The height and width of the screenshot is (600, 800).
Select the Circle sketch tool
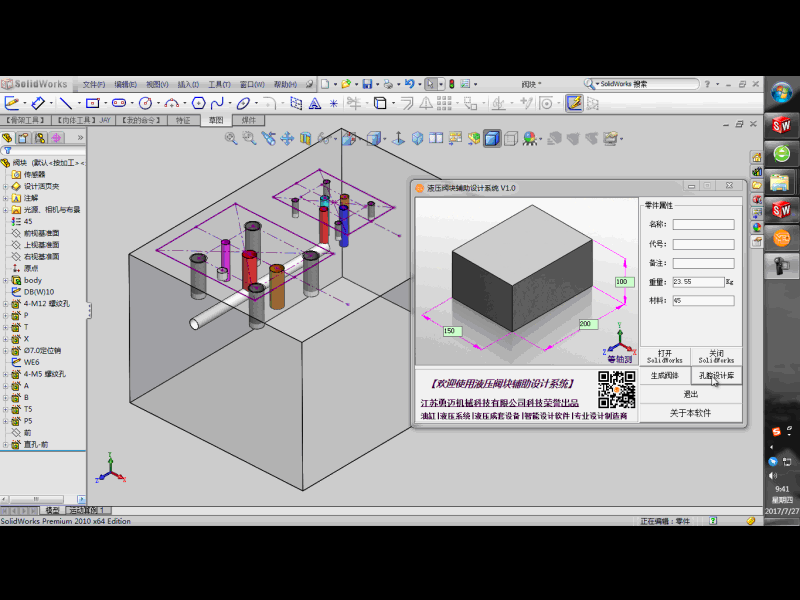(x=145, y=103)
